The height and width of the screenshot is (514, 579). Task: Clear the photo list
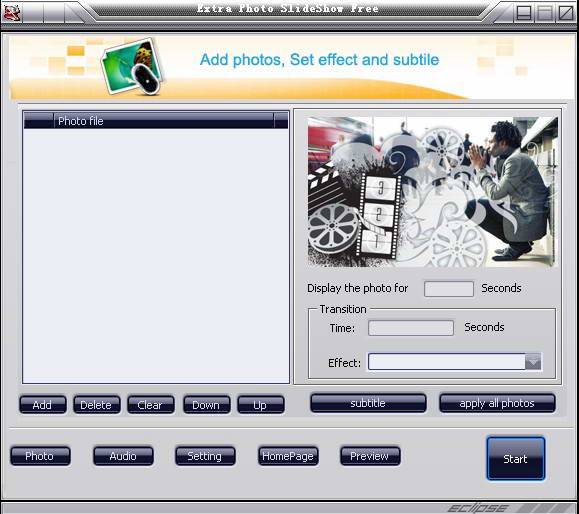[x=151, y=405]
